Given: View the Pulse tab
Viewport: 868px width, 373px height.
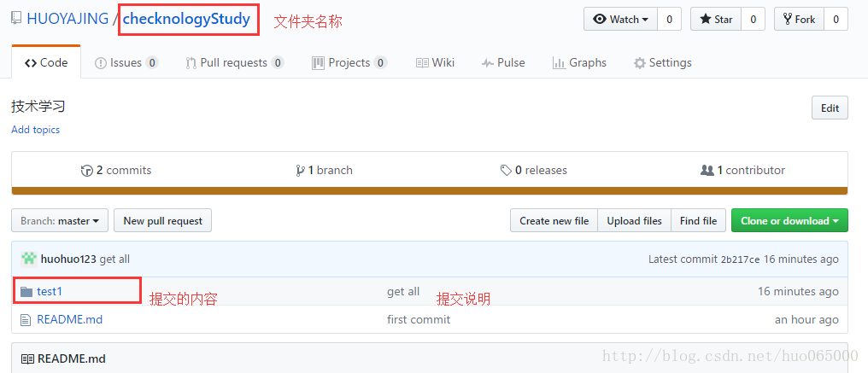Looking at the screenshot, I should 503,62.
